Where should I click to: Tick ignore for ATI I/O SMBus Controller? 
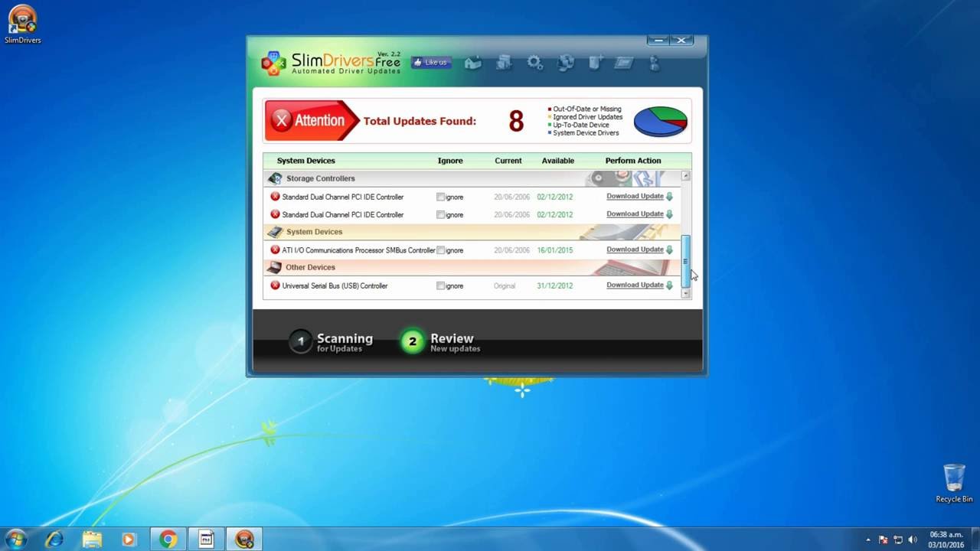(x=440, y=250)
